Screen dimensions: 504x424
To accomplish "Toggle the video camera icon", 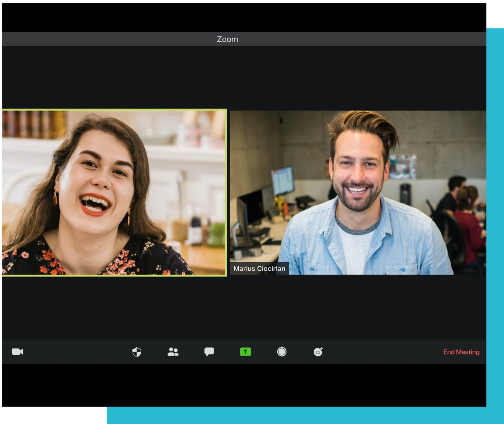I will point(17,352).
